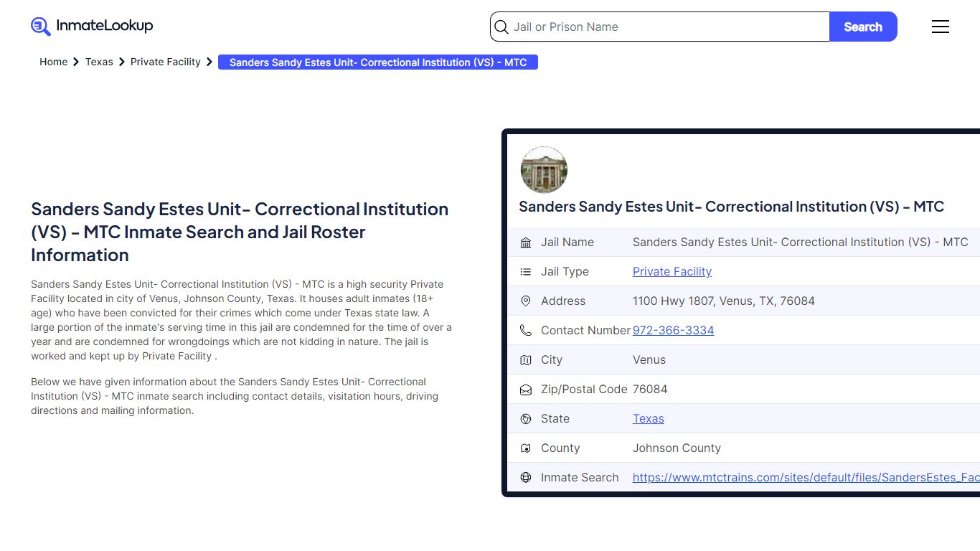
Task: Click the zip value 76084
Action: [650, 390]
